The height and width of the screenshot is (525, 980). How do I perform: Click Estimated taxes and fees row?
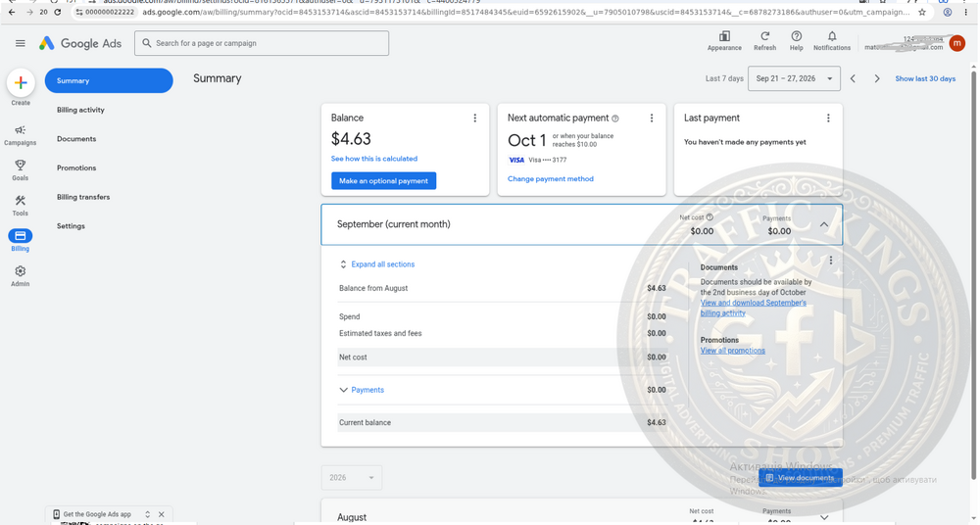(x=503, y=333)
